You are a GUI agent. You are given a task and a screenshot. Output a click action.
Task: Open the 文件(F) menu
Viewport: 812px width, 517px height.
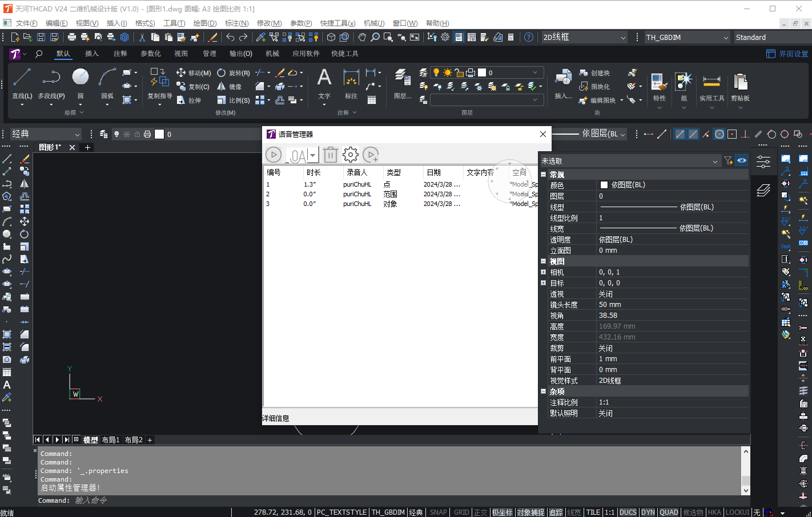pos(26,23)
